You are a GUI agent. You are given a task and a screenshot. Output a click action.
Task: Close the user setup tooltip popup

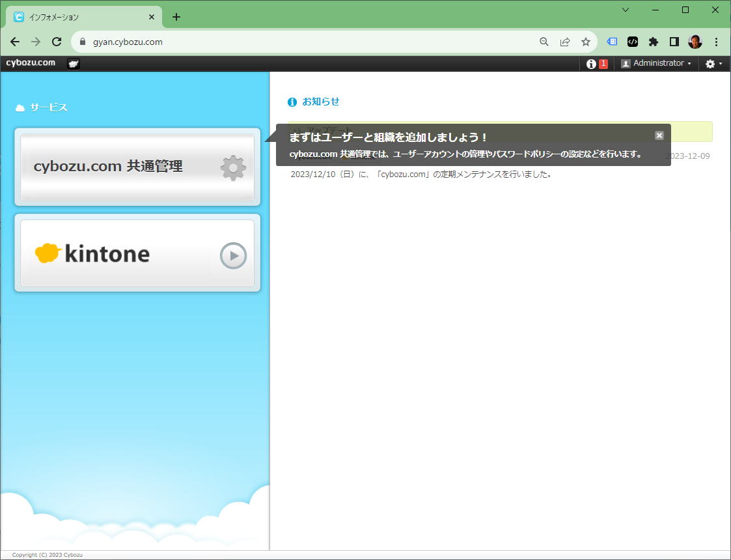click(x=659, y=135)
